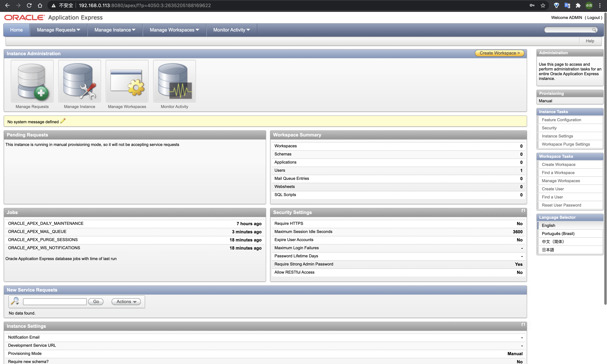607x364 pixels.
Task: Click the not-secure warning icon in address bar
Action: tap(53, 5)
